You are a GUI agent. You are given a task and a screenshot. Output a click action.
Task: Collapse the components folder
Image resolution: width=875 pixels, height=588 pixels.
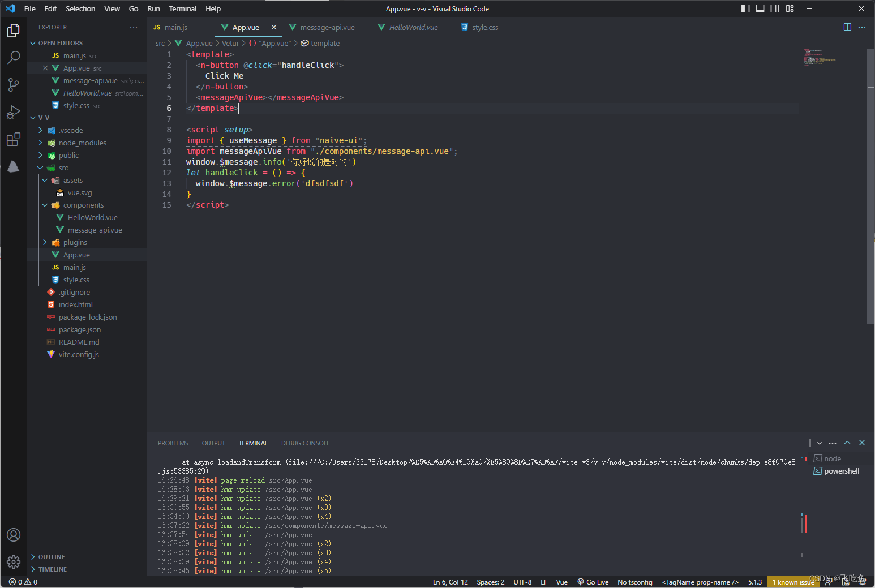pyautogui.click(x=45, y=205)
